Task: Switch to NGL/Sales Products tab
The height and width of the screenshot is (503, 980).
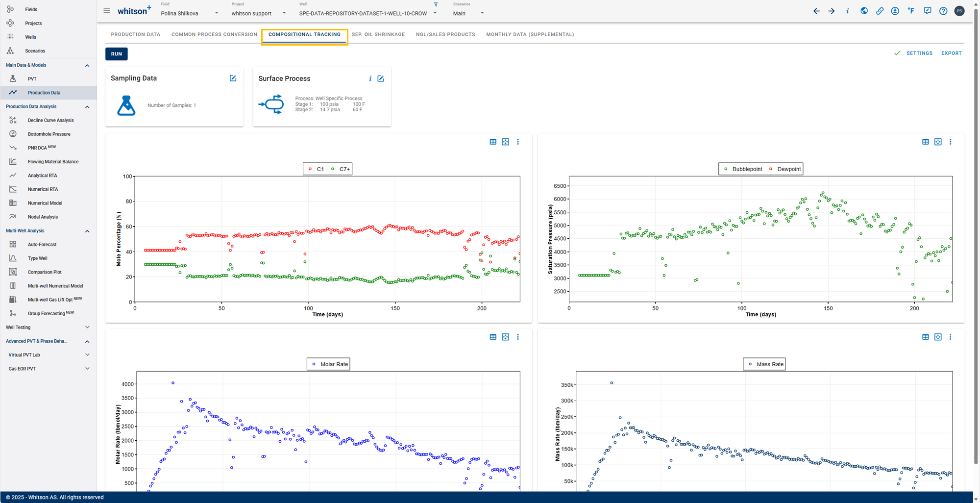Action: pyautogui.click(x=445, y=34)
